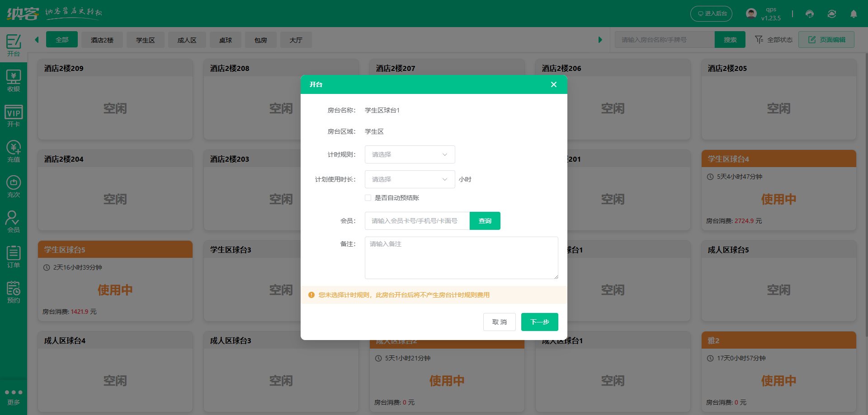The height and width of the screenshot is (415, 868).
Task: Click the VIP 开卡 sidebar icon
Action: coord(14,117)
